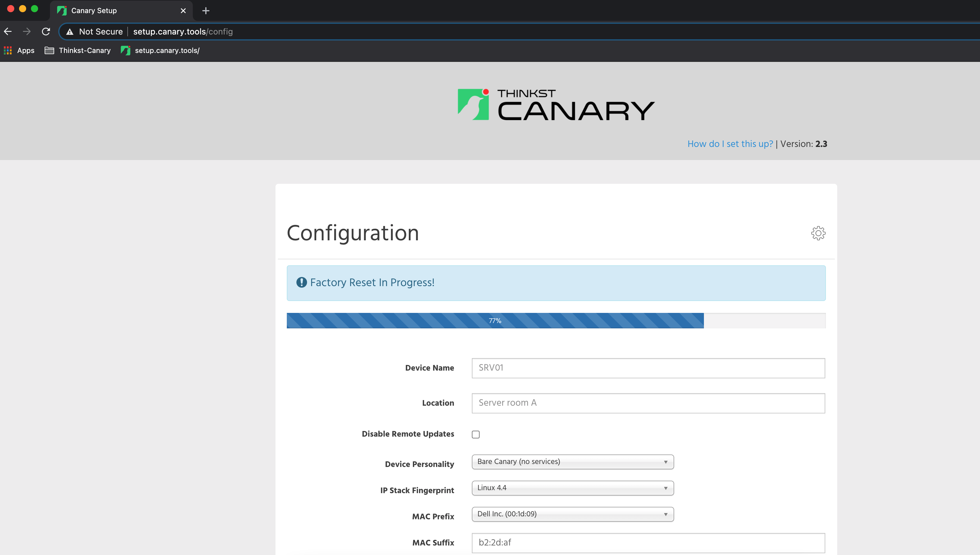
Task: Click the Factory Reset In Progress banner
Action: pyautogui.click(x=556, y=283)
